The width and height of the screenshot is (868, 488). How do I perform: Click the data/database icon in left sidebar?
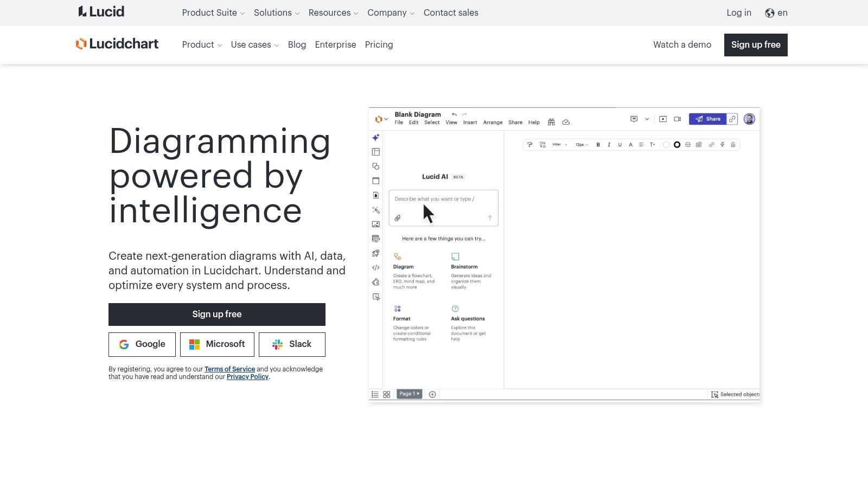(x=375, y=239)
